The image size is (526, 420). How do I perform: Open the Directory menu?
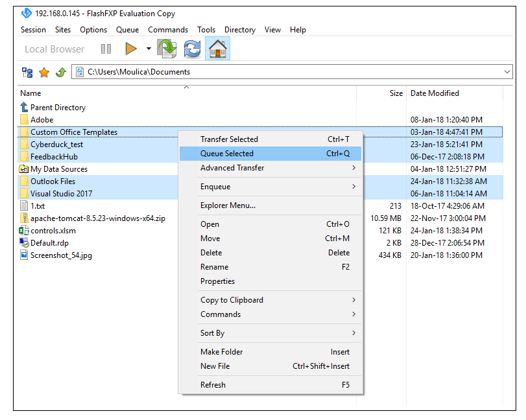(240, 30)
